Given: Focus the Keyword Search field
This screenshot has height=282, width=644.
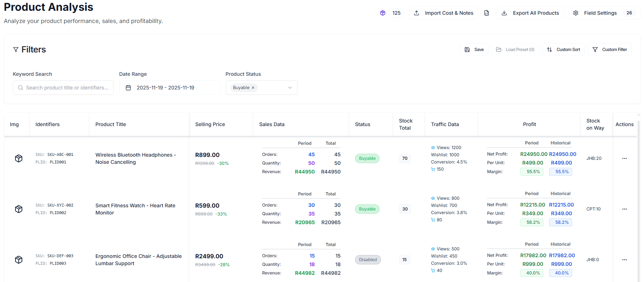Looking at the screenshot, I should coord(67,88).
